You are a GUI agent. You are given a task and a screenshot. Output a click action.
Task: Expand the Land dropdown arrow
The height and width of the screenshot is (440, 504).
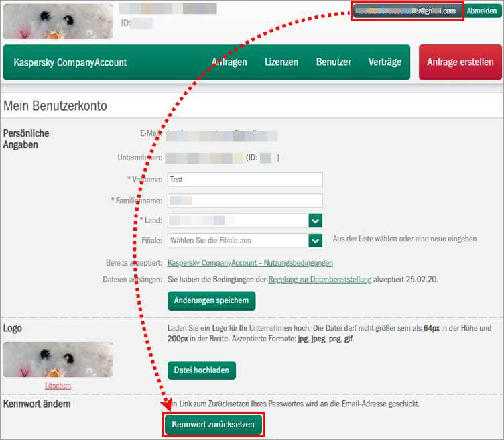click(316, 221)
